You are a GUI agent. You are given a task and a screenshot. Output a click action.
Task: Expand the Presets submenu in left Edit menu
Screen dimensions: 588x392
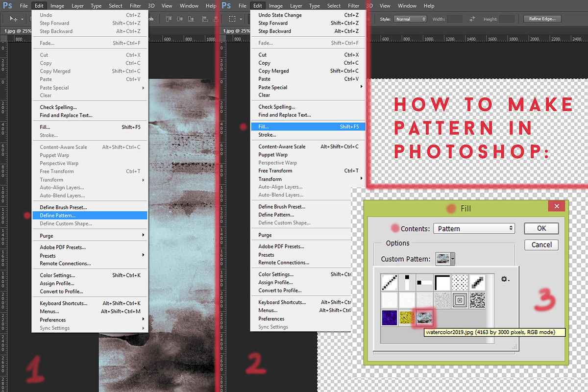tap(90, 255)
